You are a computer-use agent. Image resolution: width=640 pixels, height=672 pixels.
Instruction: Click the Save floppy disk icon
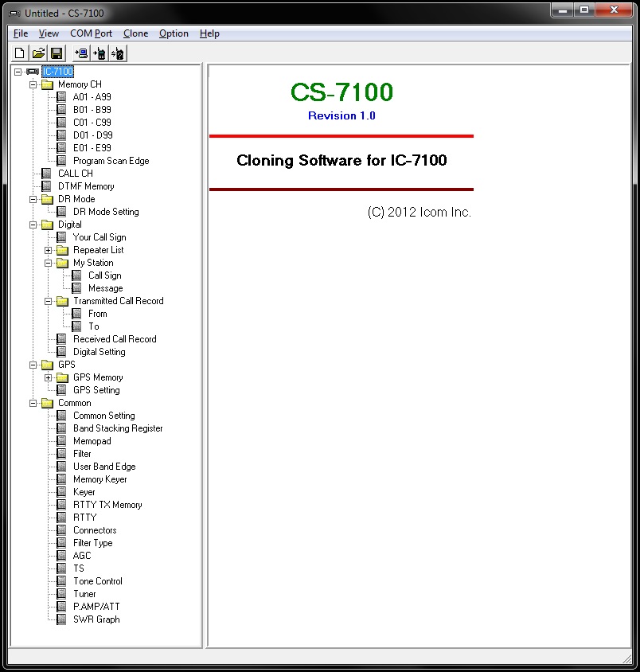pos(57,53)
